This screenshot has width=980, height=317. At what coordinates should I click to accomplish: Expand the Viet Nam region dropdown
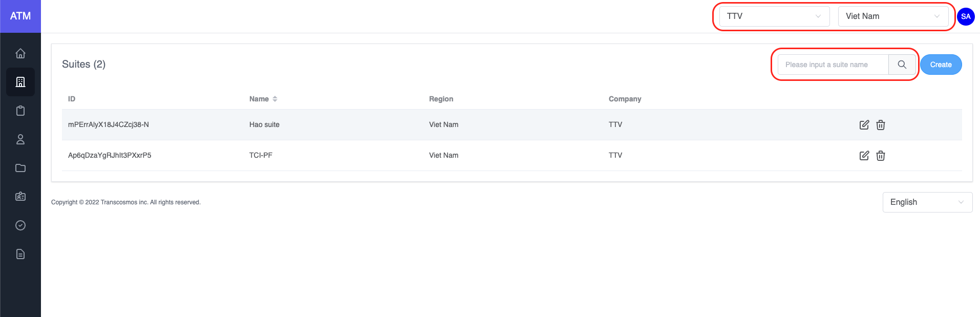(x=893, y=16)
